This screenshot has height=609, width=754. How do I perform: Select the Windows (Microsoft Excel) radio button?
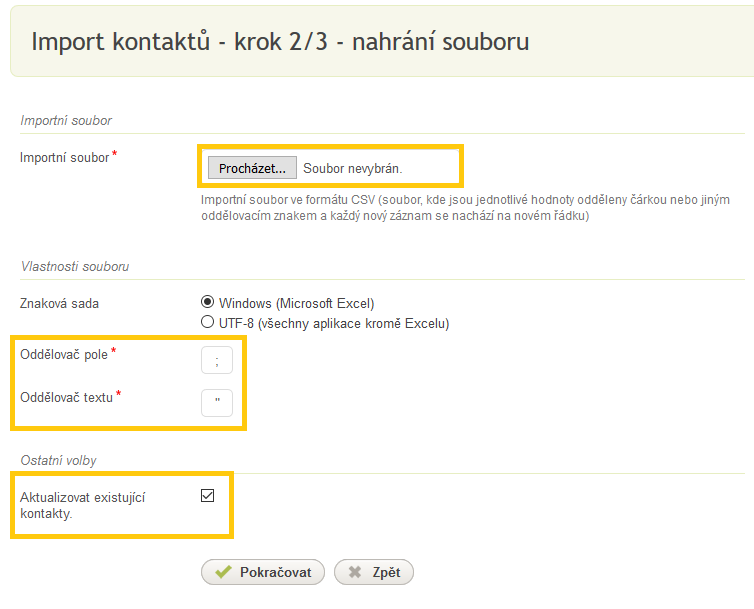208,302
